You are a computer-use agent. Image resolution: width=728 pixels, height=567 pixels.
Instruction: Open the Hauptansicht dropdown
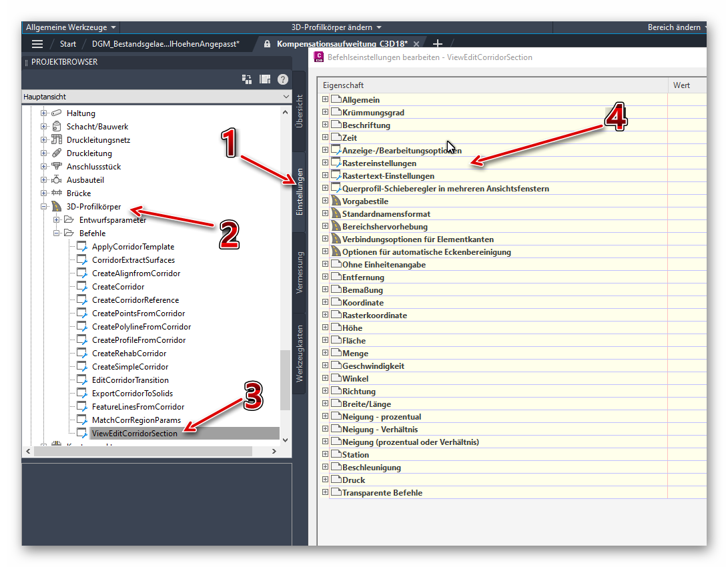pyautogui.click(x=284, y=97)
